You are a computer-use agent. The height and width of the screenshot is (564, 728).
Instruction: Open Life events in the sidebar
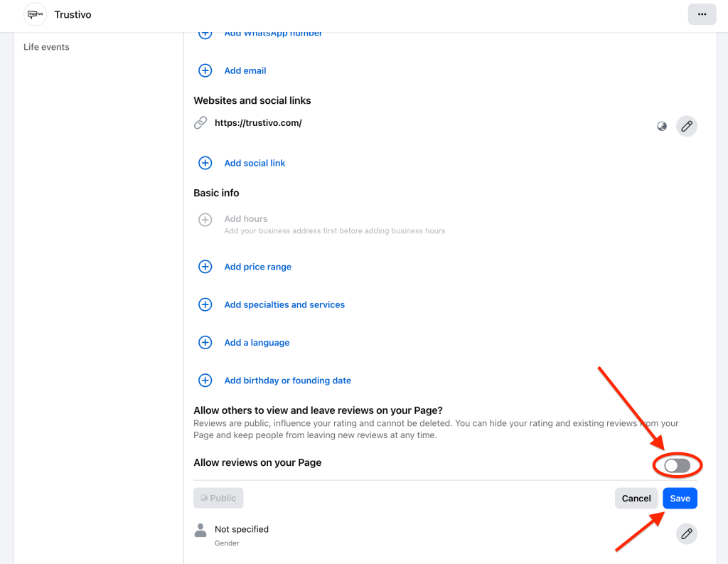(x=46, y=47)
